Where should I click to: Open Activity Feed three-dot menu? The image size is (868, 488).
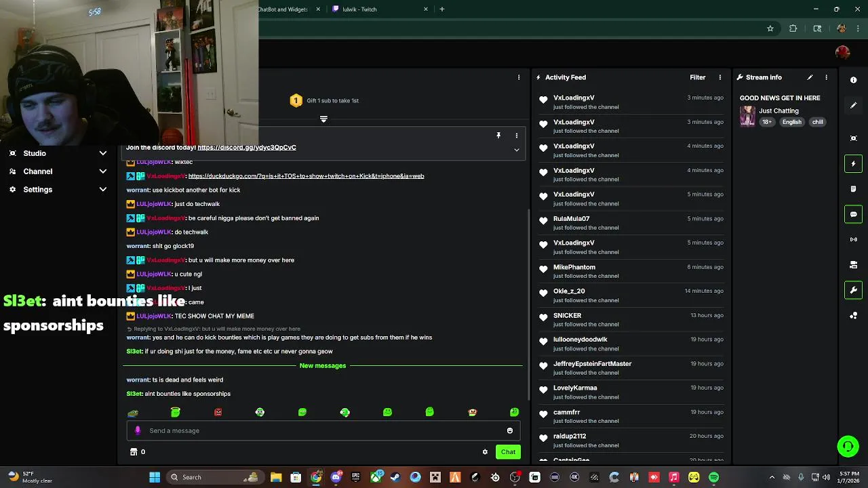(x=720, y=77)
